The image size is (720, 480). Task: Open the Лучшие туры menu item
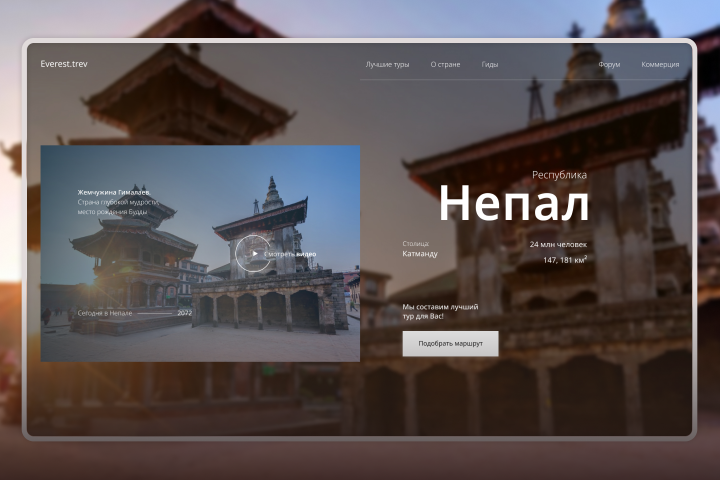point(387,64)
